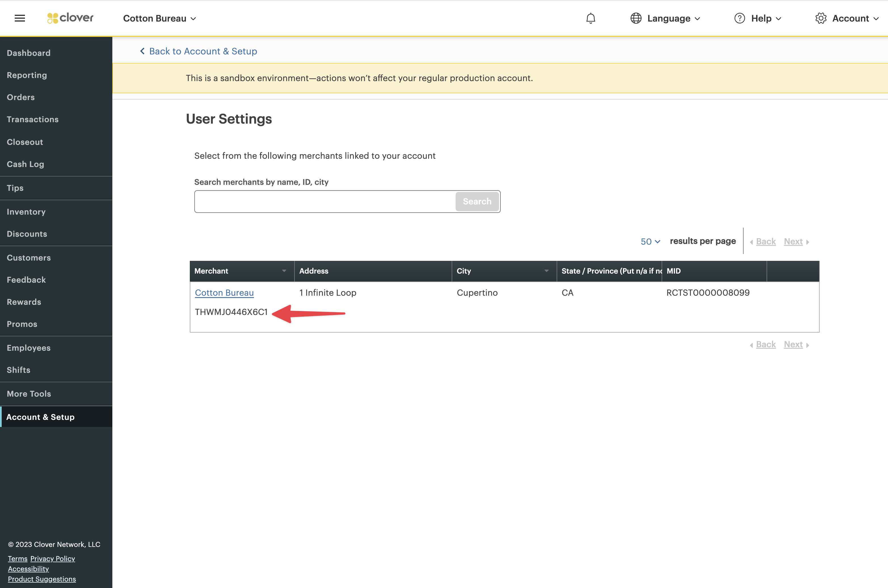Change the 50 results per page dropdown
The image size is (888, 588).
pyautogui.click(x=650, y=241)
